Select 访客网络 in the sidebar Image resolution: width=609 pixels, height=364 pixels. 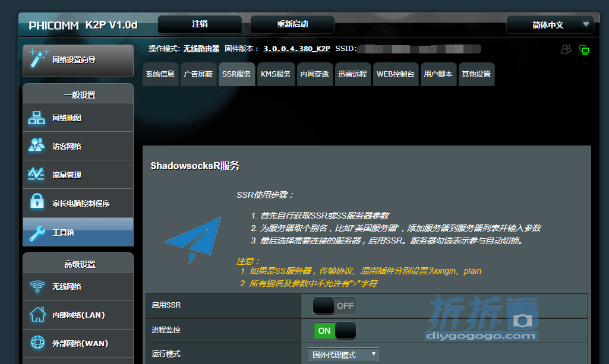coord(78,146)
